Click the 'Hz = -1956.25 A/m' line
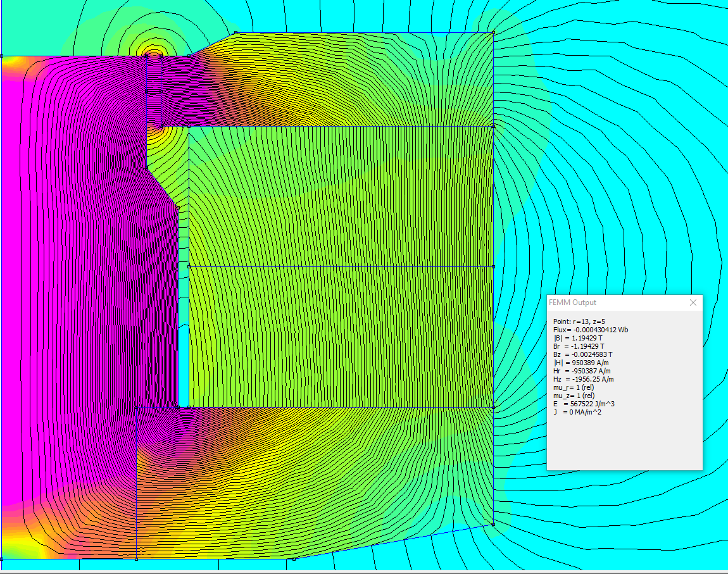 click(583, 379)
